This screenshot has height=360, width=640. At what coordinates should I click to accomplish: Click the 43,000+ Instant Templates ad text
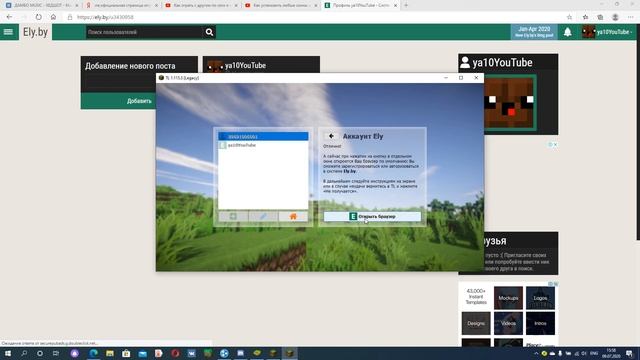pos(476,297)
